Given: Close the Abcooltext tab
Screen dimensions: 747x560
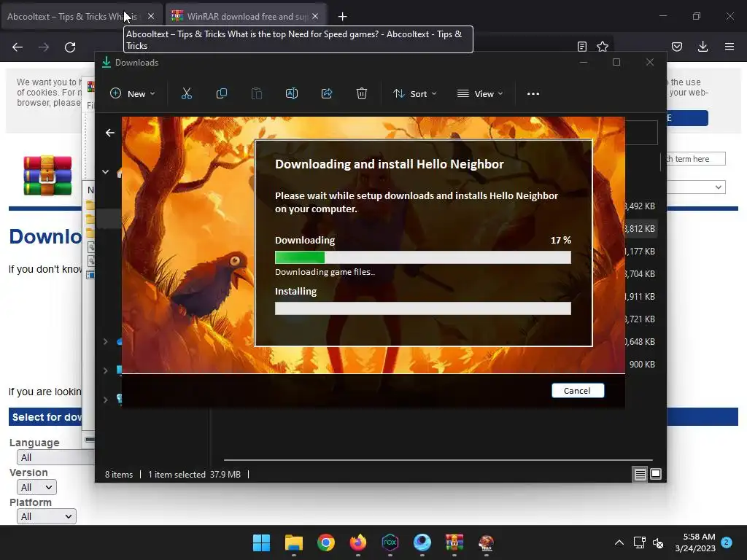Looking at the screenshot, I should click(151, 16).
